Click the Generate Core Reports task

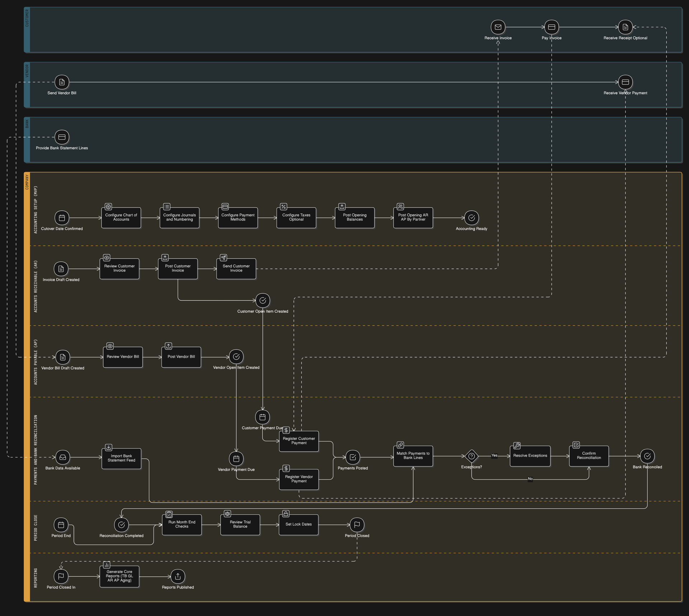119,577
